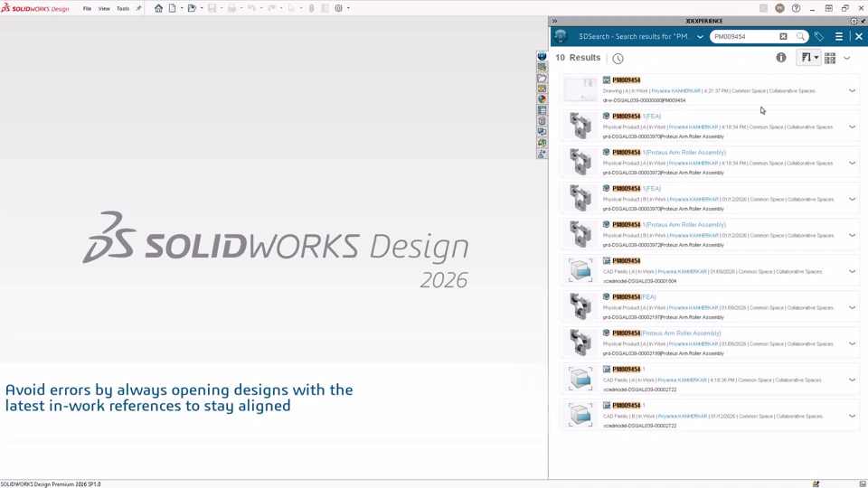
Task: Open the 3DEXPERIENCE tab in task pane
Action: pos(542,56)
